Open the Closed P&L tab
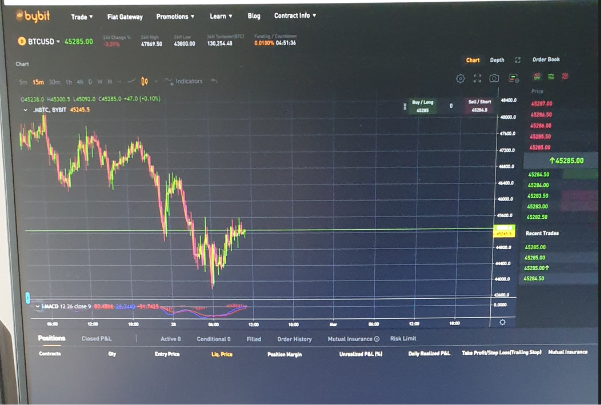 tap(96, 339)
